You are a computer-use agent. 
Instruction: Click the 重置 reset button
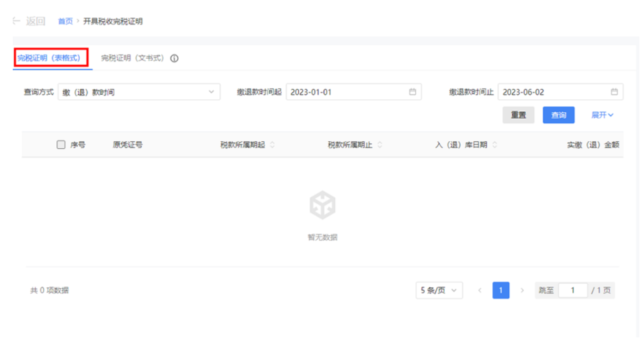pos(518,115)
